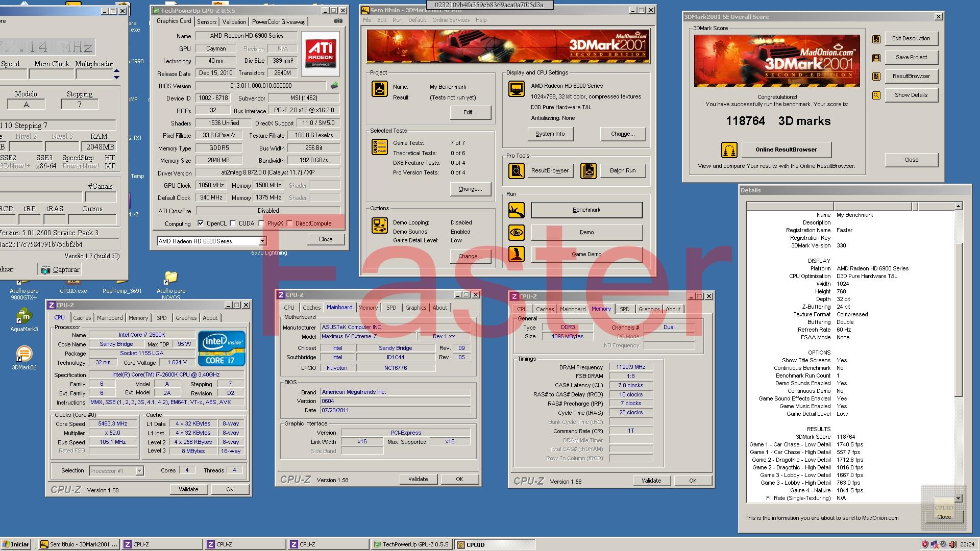Click the GPU-Z screenshot camera icon
This screenshot has width=980, height=551.
click(x=338, y=21)
